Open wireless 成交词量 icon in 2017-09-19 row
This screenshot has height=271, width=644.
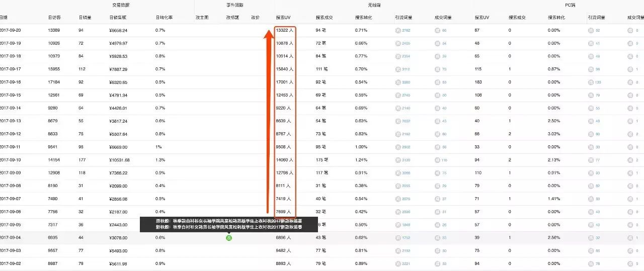click(437, 43)
